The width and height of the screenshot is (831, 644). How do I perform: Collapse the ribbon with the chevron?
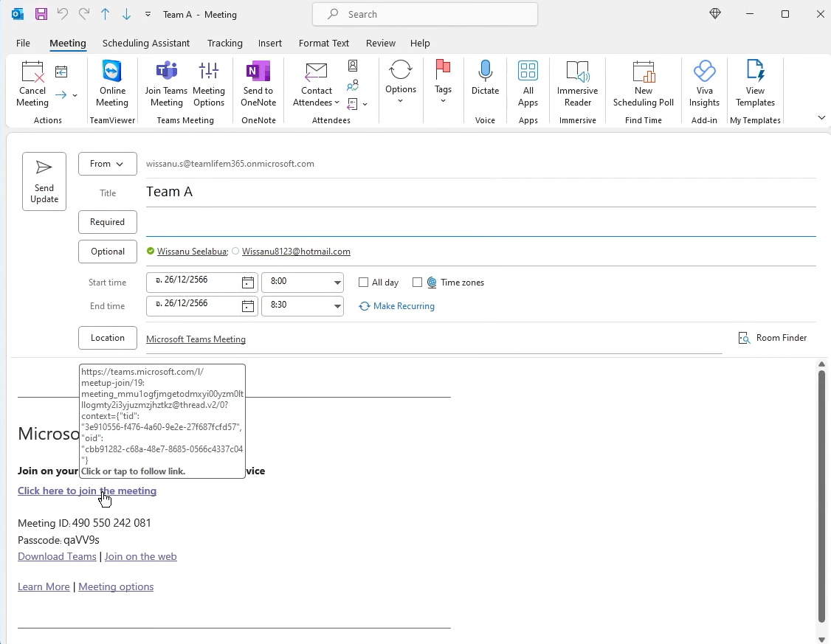(x=821, y=117)
